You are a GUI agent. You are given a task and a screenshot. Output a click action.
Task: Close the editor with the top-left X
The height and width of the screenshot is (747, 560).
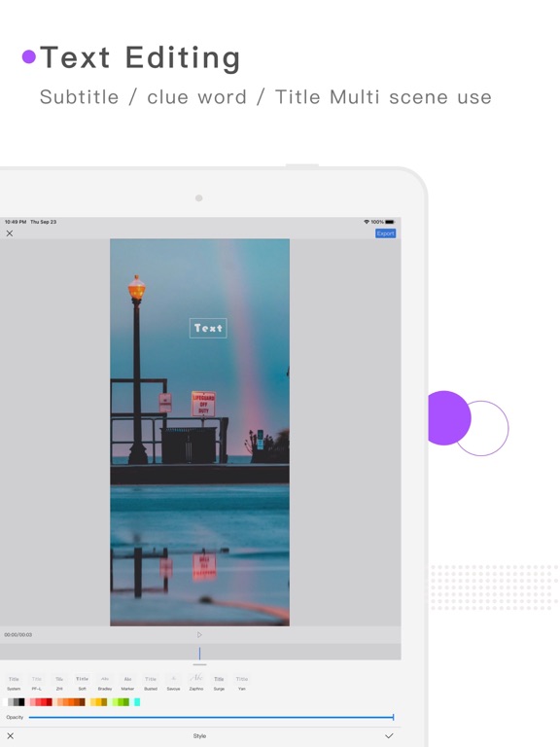pos(10,233)
